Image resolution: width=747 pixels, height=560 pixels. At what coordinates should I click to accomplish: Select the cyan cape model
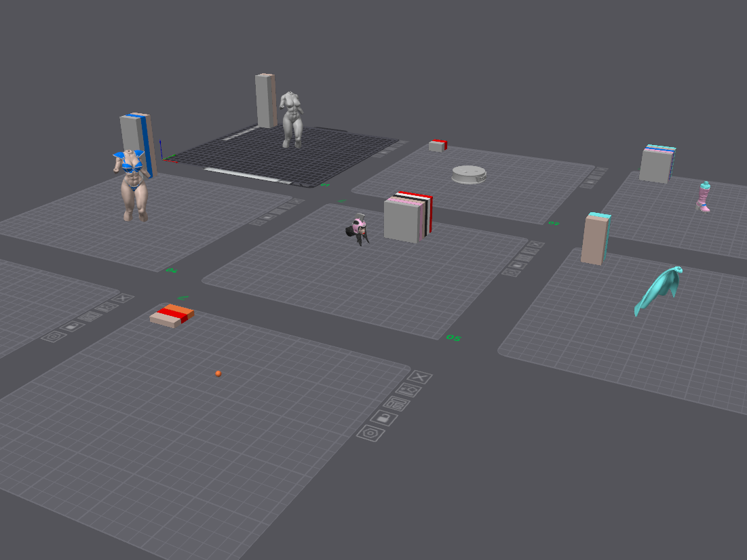(658, 289)
